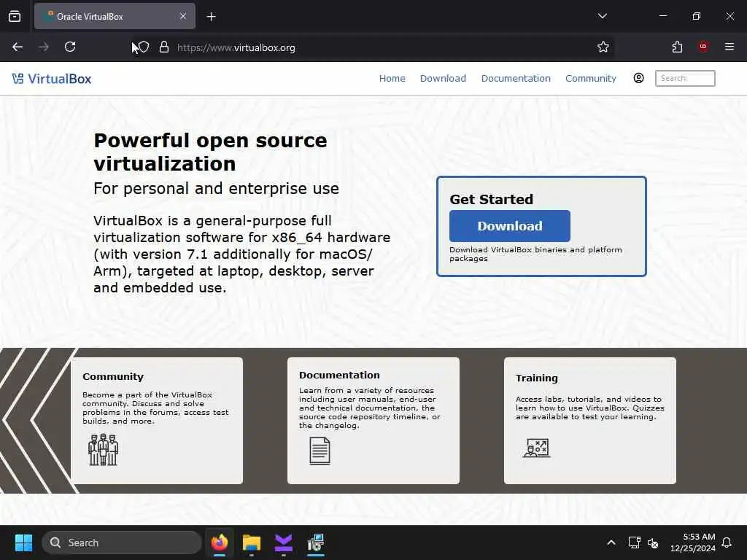Click the community people group icon
This screenshot has height=560, width=747.
click(103, 449)
